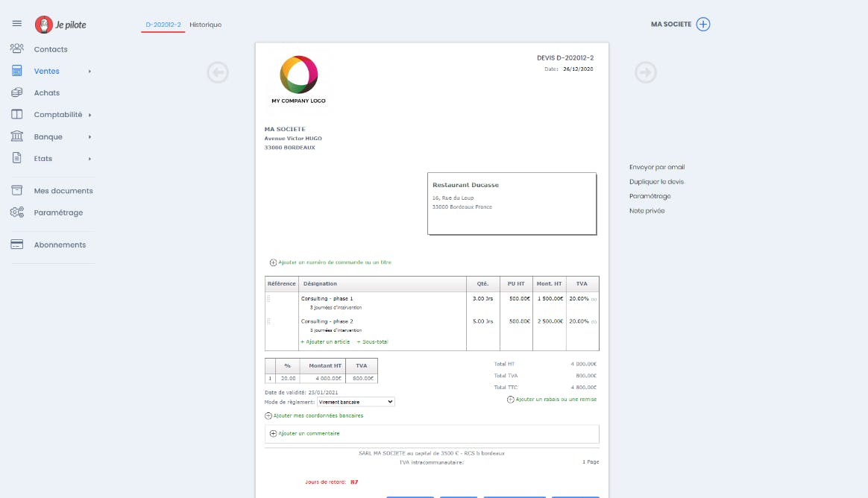Go to next quote with right arrow
The image size is (868, 498).
(646, 72)
